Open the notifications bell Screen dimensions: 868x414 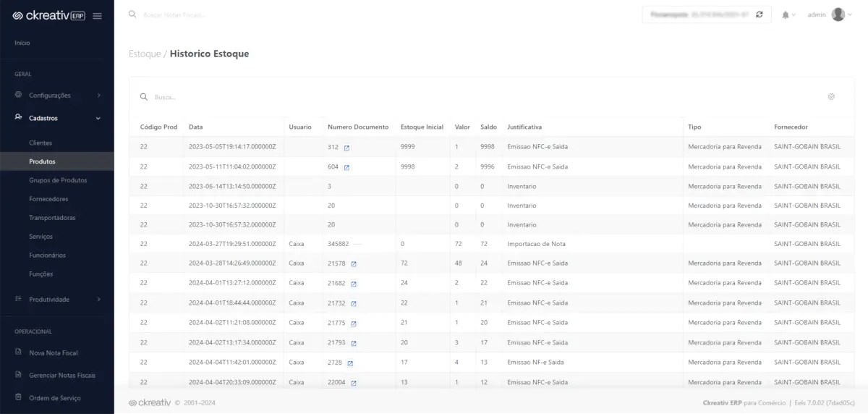pyautogui.click(x=786, y=14)
